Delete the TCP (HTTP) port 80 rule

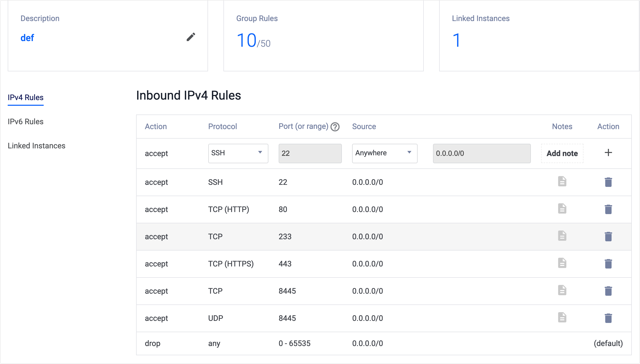click(608, 209)
